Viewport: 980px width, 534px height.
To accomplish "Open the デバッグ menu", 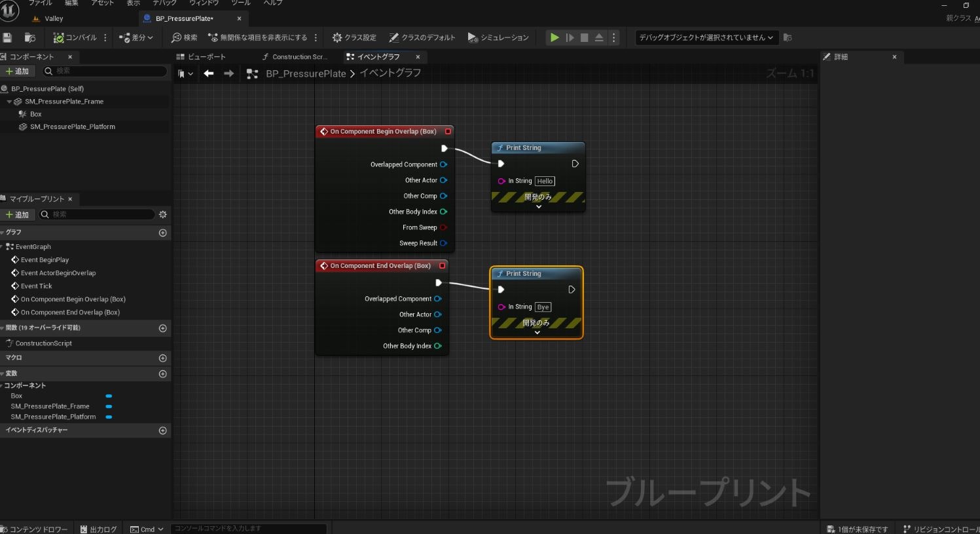I will click(164, 3).
